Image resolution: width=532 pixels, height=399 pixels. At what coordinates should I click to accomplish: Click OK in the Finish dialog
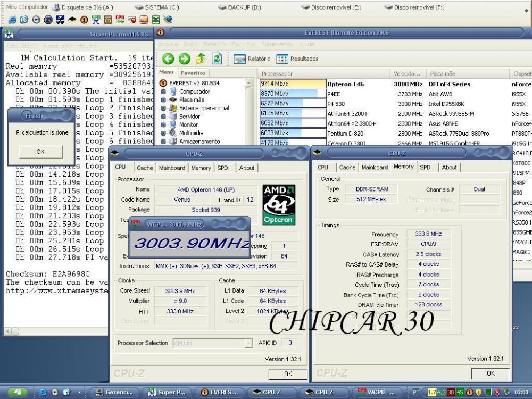tap(40, 152)
